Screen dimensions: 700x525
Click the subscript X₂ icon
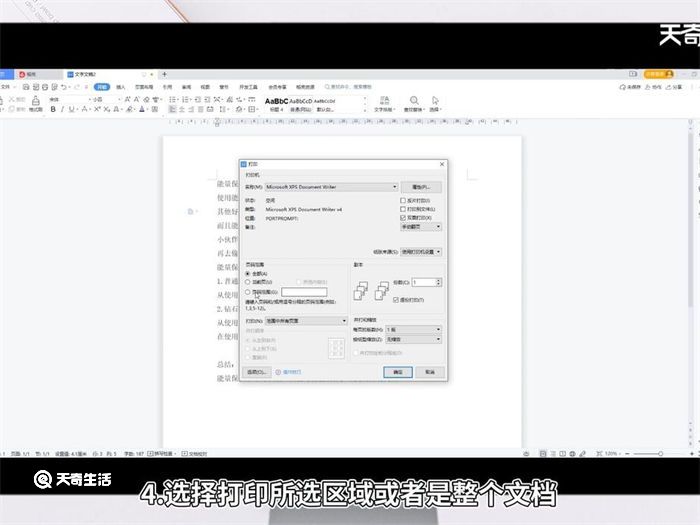click(106, 109)
